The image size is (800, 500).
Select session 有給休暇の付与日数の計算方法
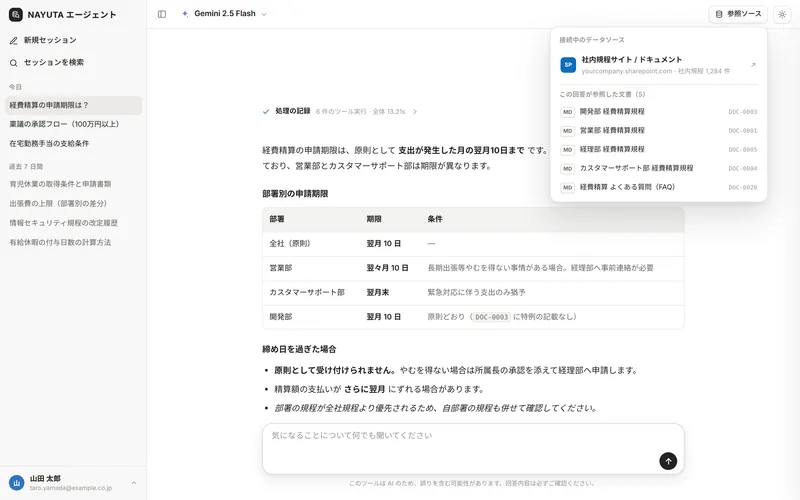[74, 242]
